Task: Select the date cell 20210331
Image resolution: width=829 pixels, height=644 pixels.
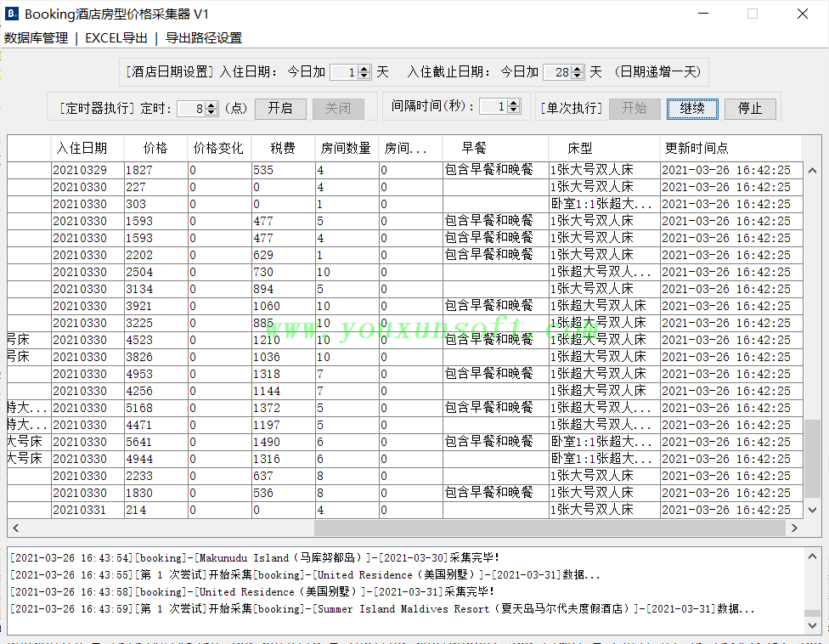Action: pyautogui.click(x=87, y=511)
